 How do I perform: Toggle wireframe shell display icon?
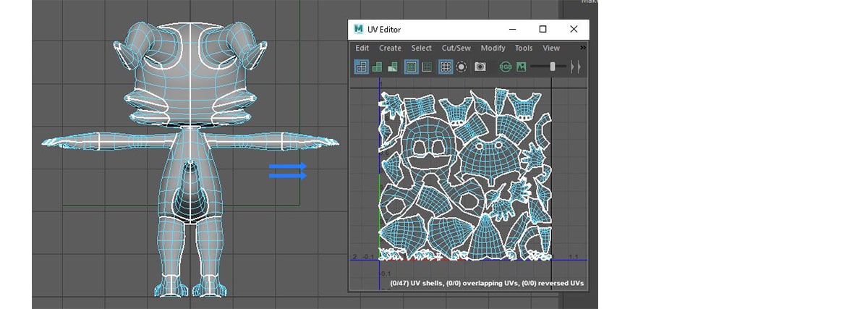pos(361,67)
